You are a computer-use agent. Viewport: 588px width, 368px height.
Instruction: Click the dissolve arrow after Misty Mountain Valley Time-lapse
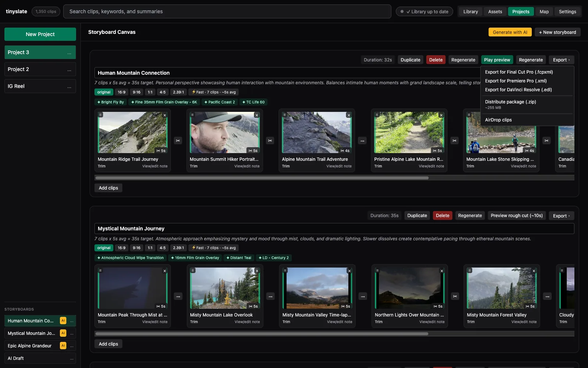pos(363,296)
